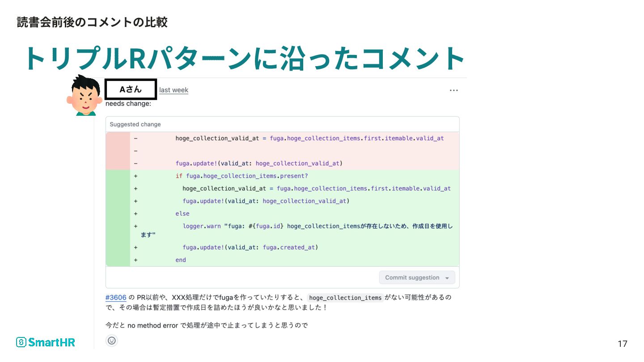Click the sentence about 'no method error'
The width and height of the screenshot is (644, 362).
[207, 325]
